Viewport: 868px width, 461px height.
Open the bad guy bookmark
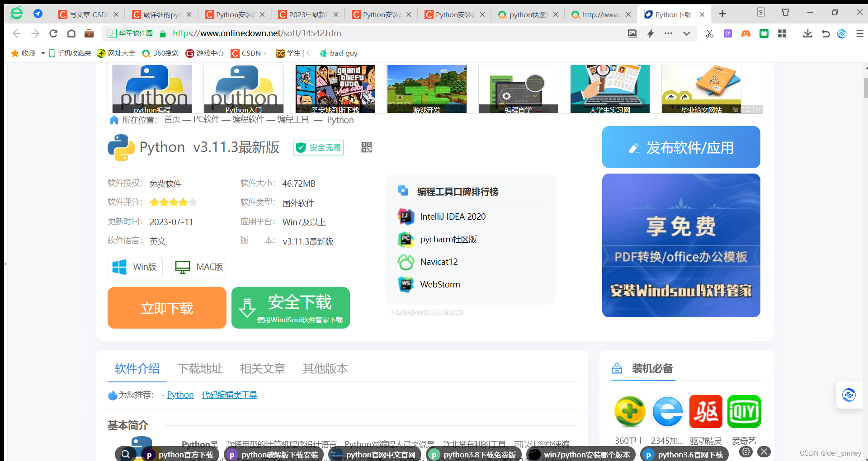point(338,53)
